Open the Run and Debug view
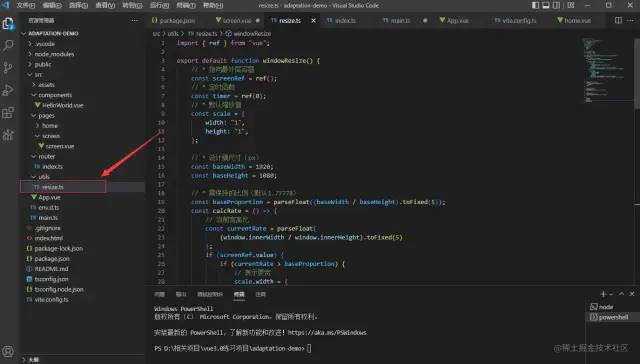 point(8,90)
